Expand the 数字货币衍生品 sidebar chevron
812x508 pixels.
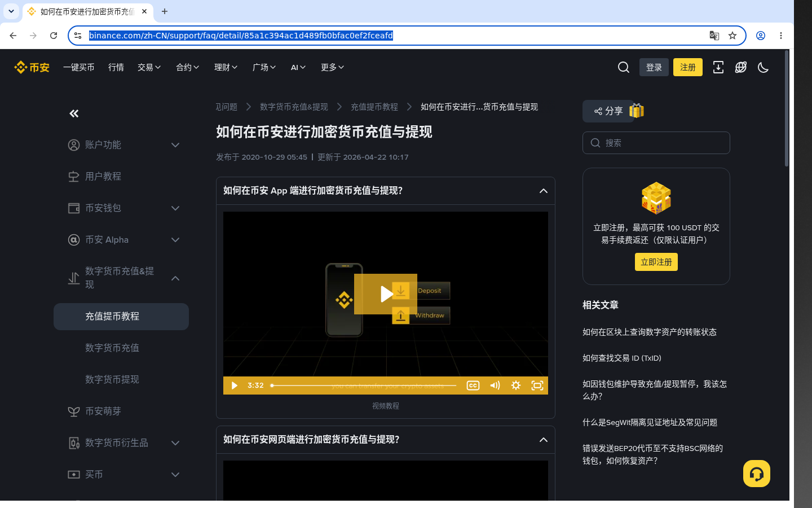pyautogui.click(x=175, y=443)
